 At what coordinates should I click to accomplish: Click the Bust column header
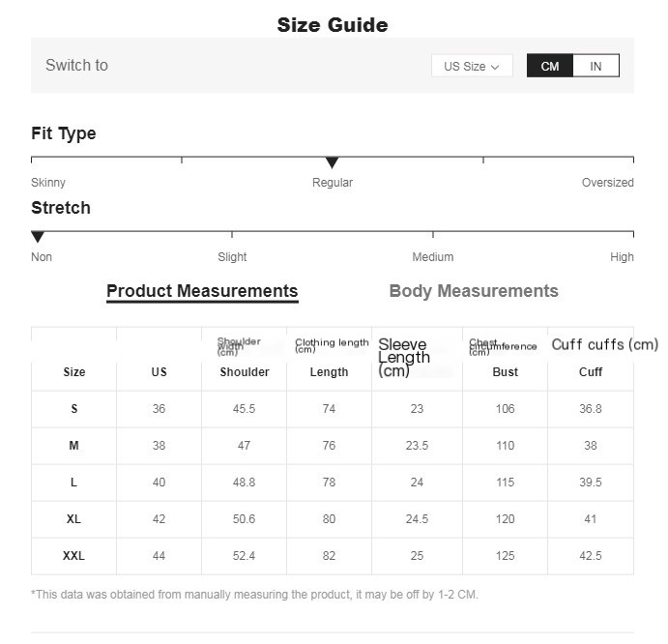click(506, 372)
